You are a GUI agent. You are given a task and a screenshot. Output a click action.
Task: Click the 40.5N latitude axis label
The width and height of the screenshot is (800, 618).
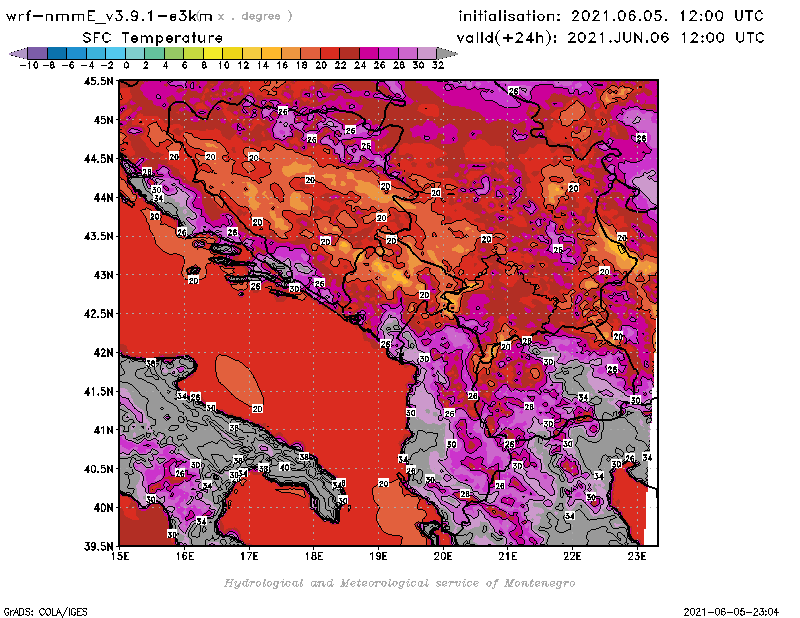pos(98,469)
